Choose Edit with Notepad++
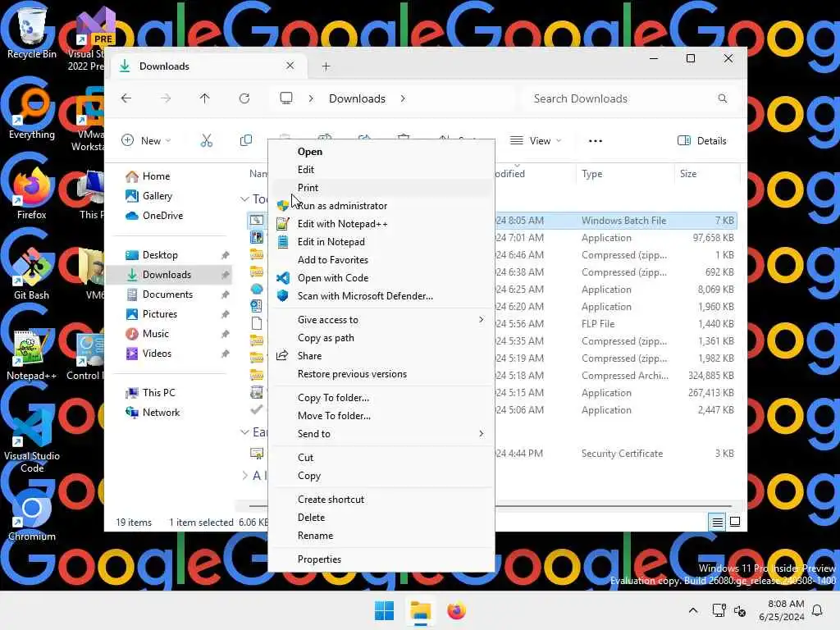840x630 pixels. [x=381, y=224]
